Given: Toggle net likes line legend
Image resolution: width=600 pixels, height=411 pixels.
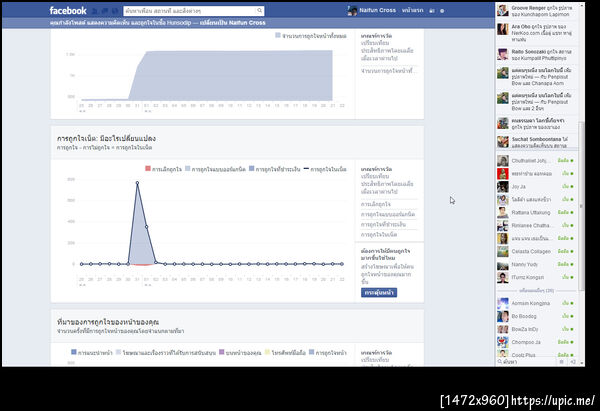Looking at the screenshot, I should click(x=325, y=169).
